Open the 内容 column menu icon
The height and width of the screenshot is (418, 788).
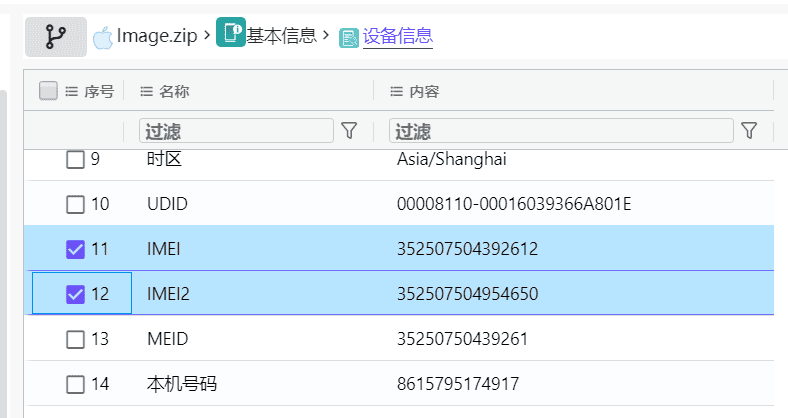397,91
